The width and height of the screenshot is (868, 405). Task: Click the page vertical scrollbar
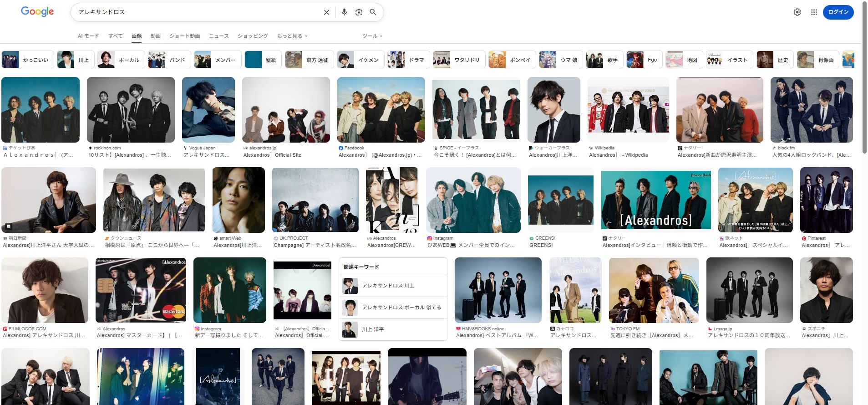pyautogui.click(x=864, y=77)
